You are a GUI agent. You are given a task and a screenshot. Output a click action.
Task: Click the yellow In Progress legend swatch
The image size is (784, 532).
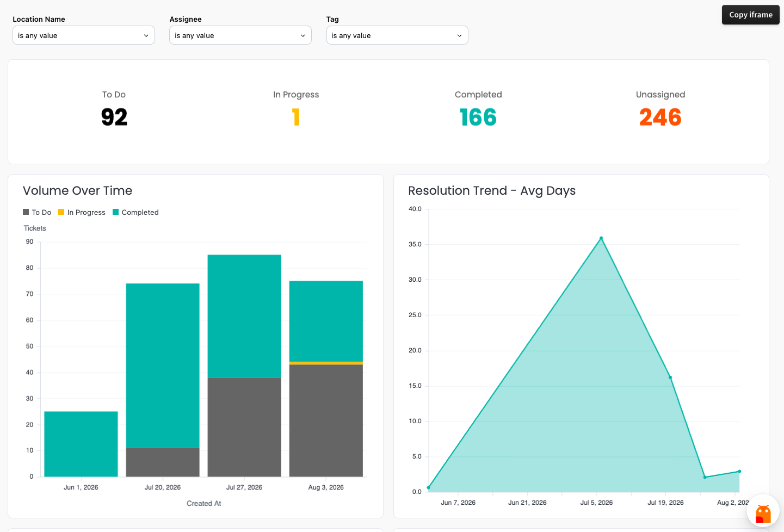click(x=61, y=212)
